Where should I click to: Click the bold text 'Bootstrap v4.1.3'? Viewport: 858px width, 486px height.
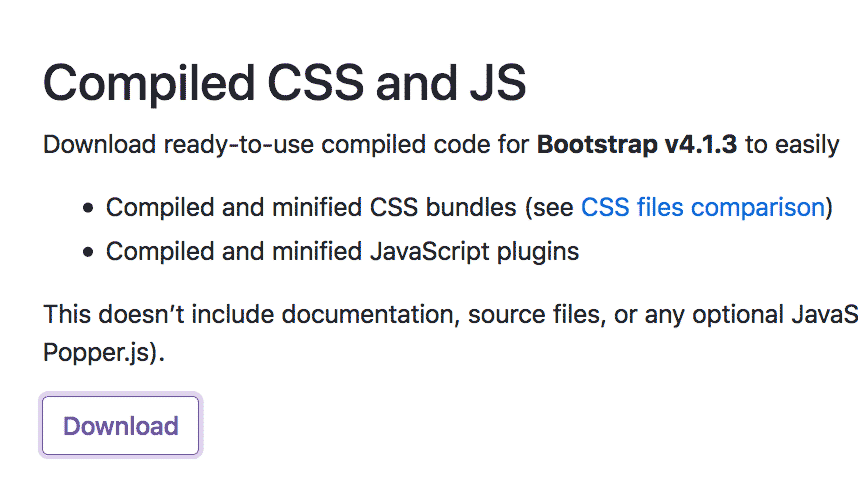click(637, 144)
